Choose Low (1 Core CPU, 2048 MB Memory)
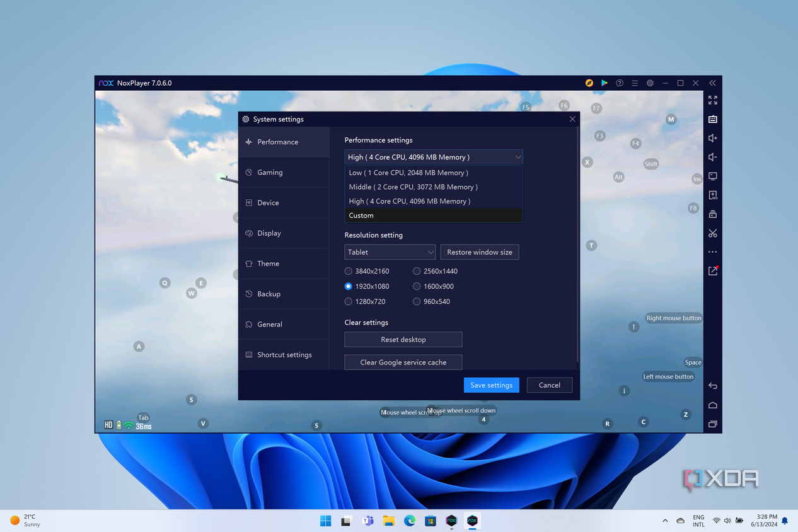798x532 pixels. click(434, 173)
